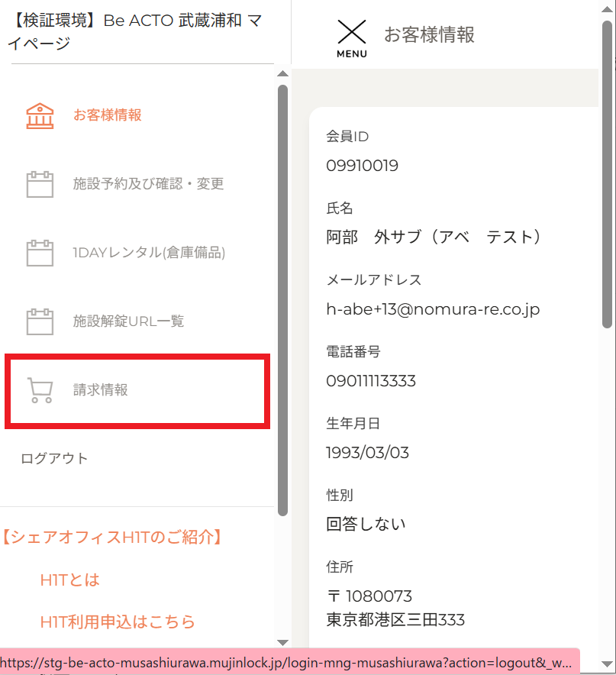Click the calendar icon beside 施設予約及び確認・変更
The height and width of the screenshot is (675, 616).
coord(40,185)
